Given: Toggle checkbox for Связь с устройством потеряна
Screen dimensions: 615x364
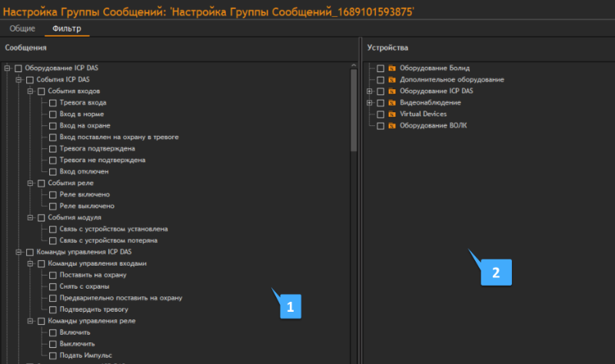Looking at the screenshot, I should (x=52, y=240).
